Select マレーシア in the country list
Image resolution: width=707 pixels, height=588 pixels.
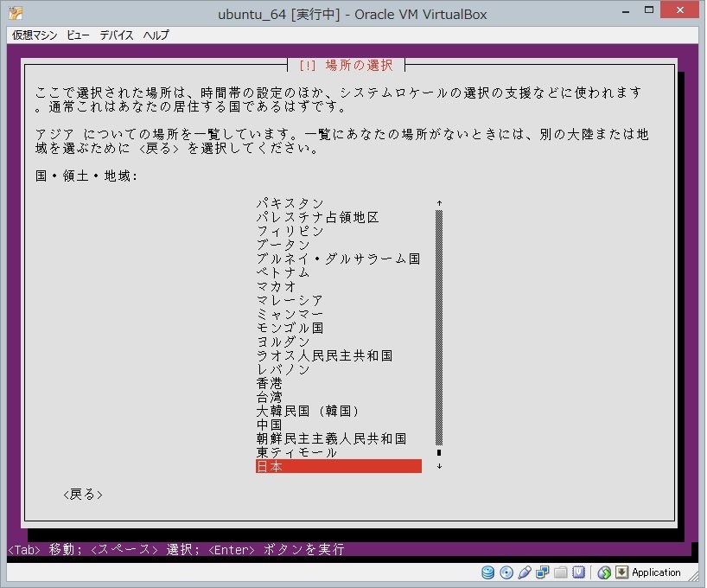pyautogui.click(x=290, y=300)
